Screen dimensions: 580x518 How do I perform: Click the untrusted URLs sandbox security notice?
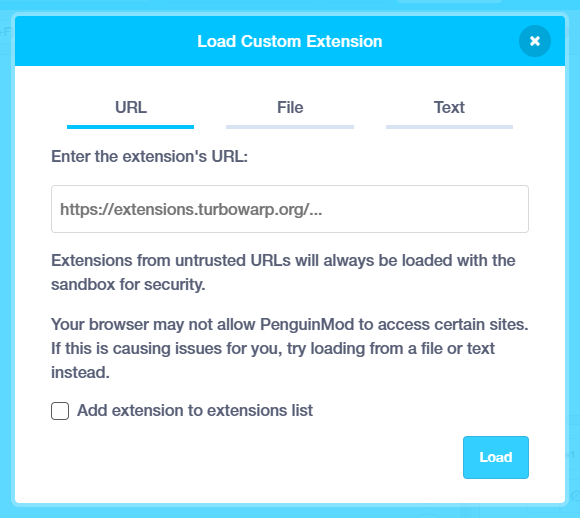tap(283, 273)
